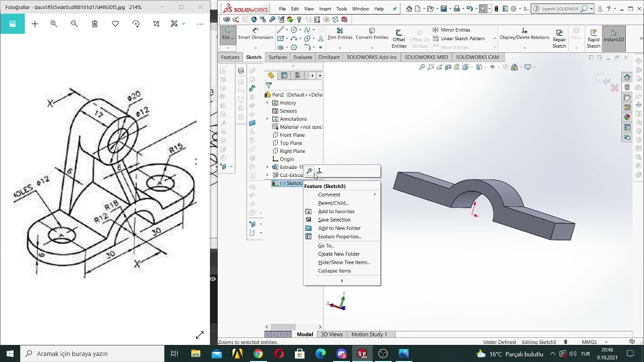The image size is (644, 362).
Task: Choose Hide/Show Tree Items... entry
Action: (344, 262)
